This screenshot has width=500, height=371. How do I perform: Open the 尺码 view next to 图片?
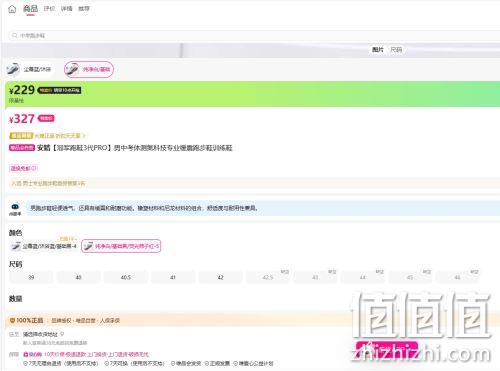[x=396, y=50]
